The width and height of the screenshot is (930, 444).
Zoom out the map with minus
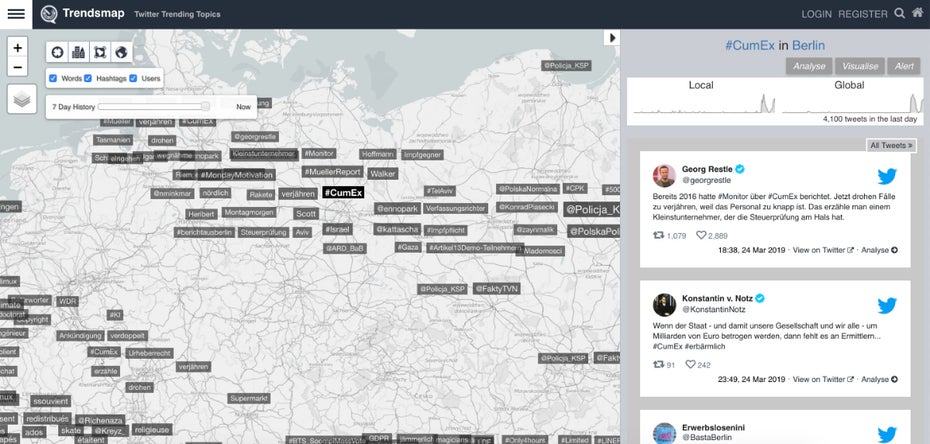pyautogui.click(x=17, y=67)
